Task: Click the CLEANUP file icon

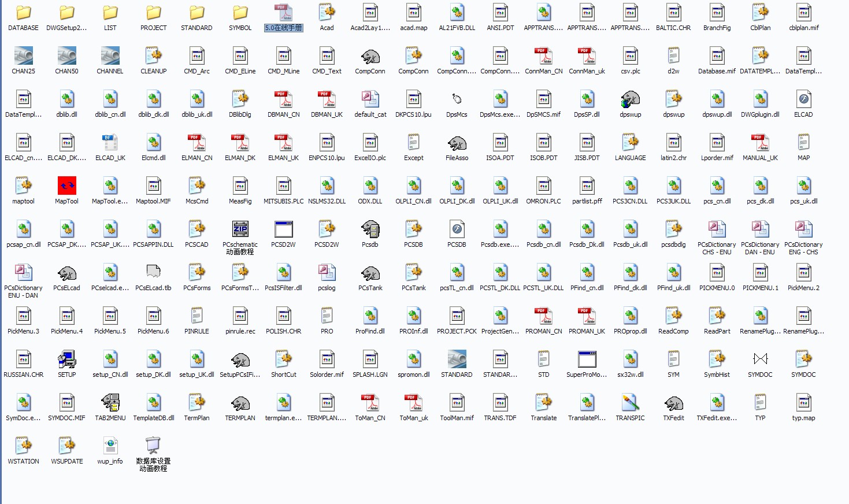Action: point(154,55)
